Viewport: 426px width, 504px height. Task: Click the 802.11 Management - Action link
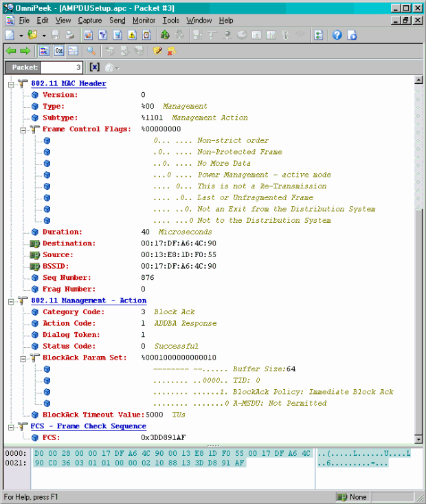(x=89, y=300)
